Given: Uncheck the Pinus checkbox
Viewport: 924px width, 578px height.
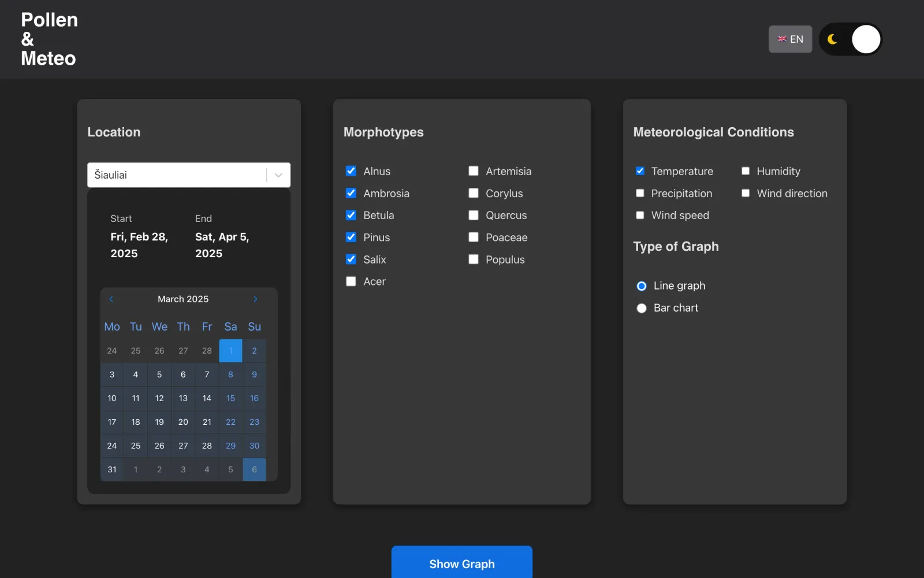Looking at the screenshot, I should [351, 237].
